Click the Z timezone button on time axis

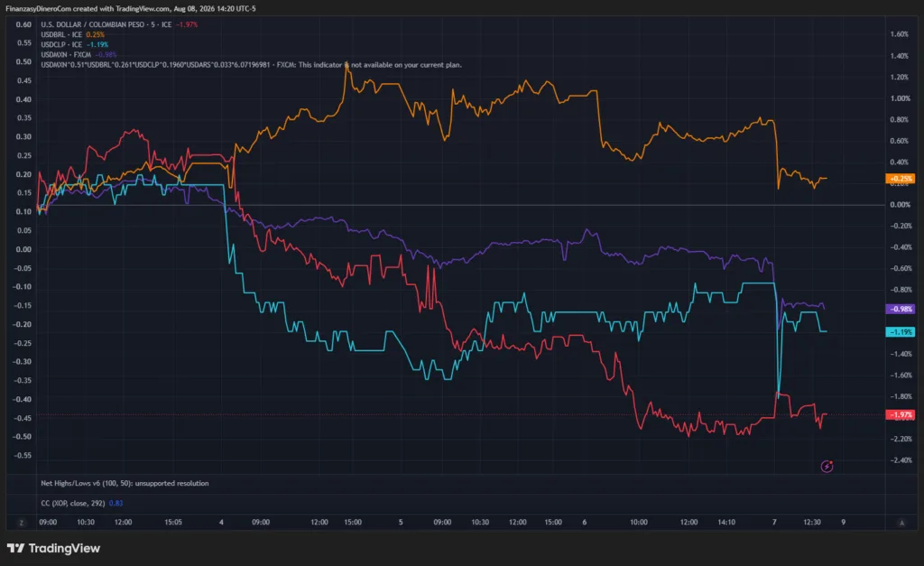point(22,523)
